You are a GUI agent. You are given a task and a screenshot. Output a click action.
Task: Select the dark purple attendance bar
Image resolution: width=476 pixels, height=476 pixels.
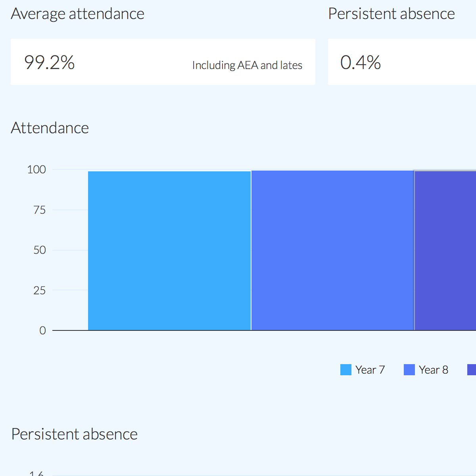point(445,251)
